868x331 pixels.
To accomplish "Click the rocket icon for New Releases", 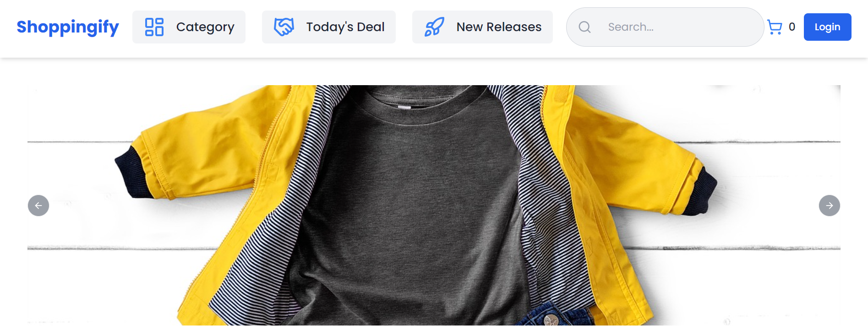I will [x=434, y=27].
